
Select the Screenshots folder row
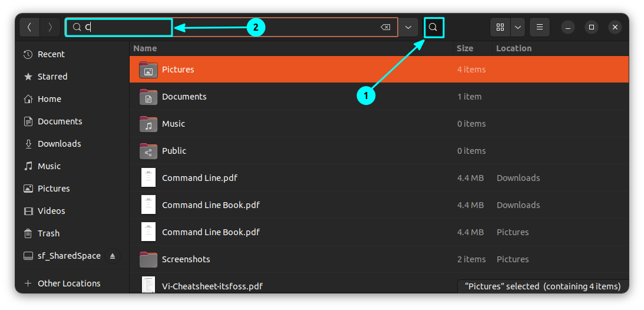click(x=295, y=259)
